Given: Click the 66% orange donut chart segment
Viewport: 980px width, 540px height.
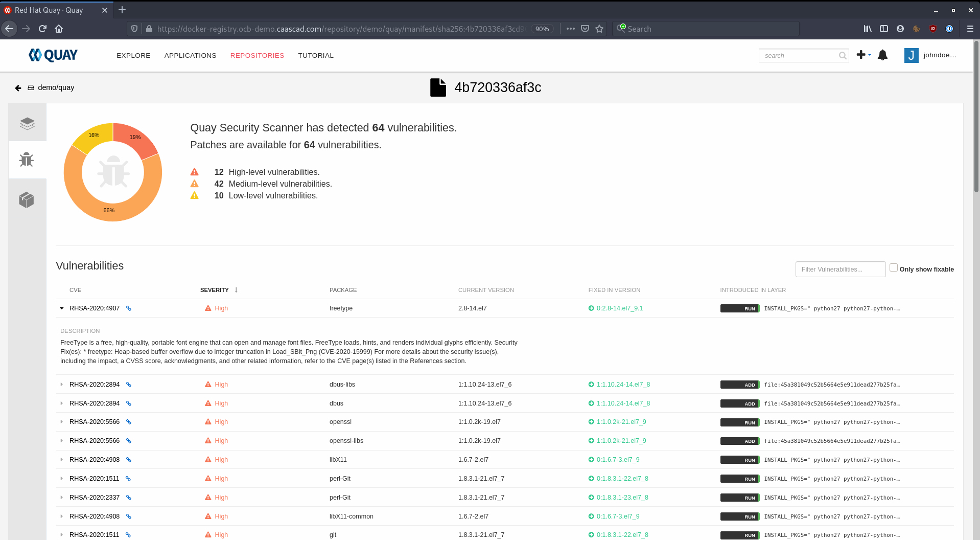Looking at the screenshot, I should (108, 211).
